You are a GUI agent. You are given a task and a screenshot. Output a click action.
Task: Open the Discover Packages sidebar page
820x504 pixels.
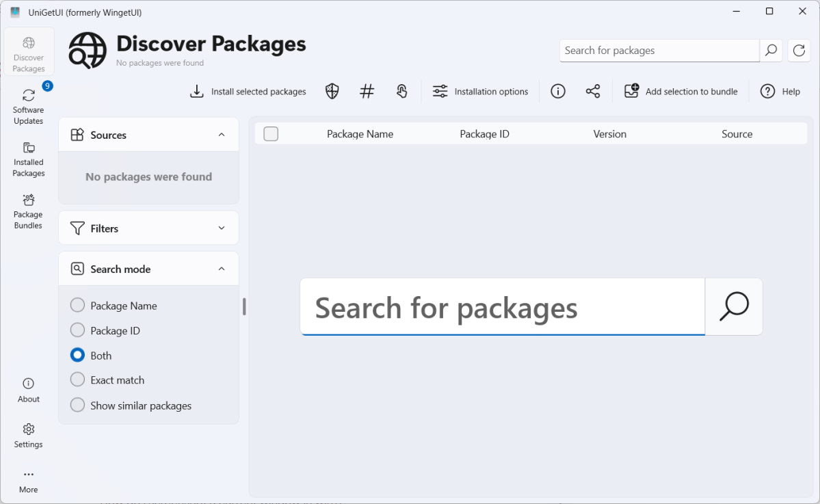[x=29, y=52]
